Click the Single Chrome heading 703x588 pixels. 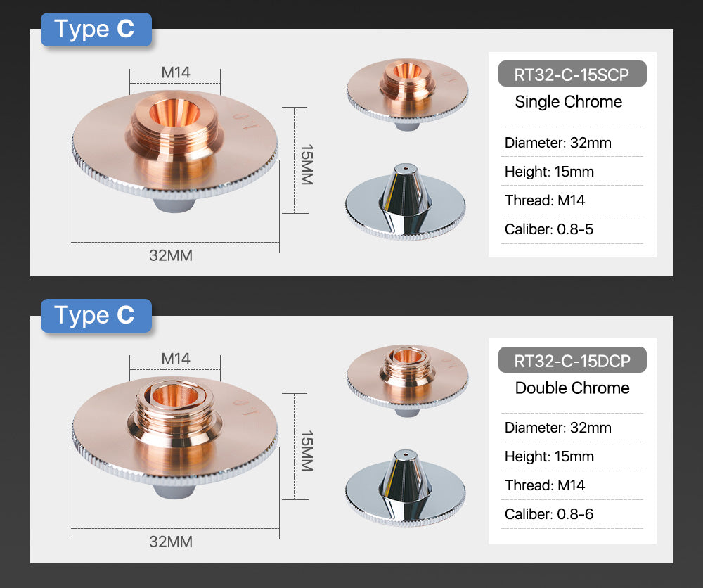point(568,102)
